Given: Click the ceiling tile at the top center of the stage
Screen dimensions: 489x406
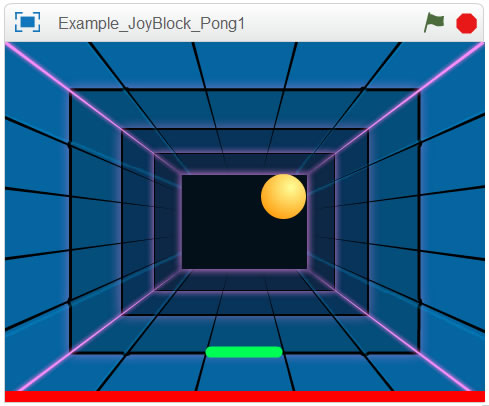Looking at the screenshot, I should [x=245, y=64].
